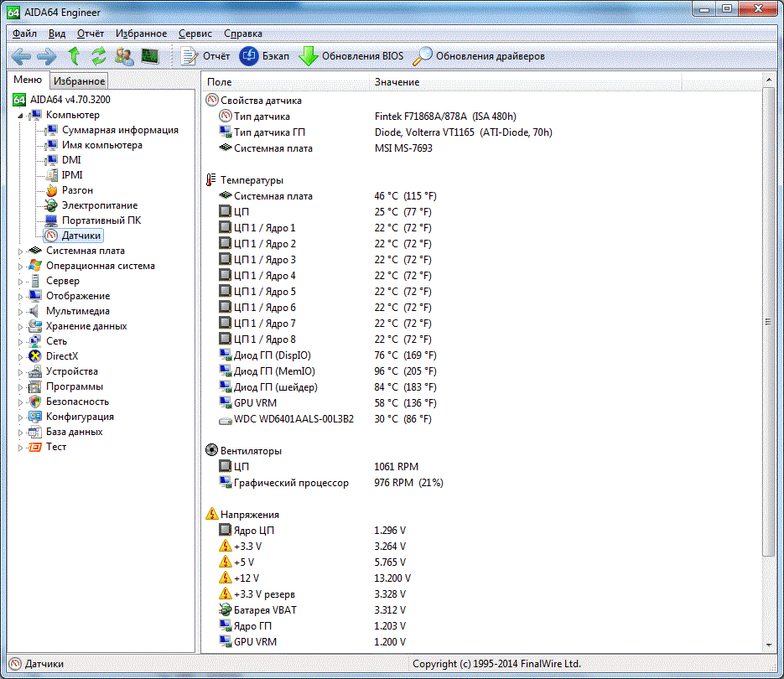Select Батарея VBAT voltage row
The height and width of the screenshot is (679, 784).
click(482, 610)
